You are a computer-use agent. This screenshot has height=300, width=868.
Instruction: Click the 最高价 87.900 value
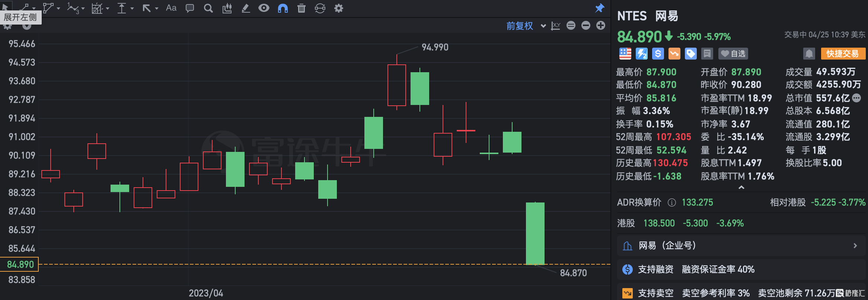(661, 72)
